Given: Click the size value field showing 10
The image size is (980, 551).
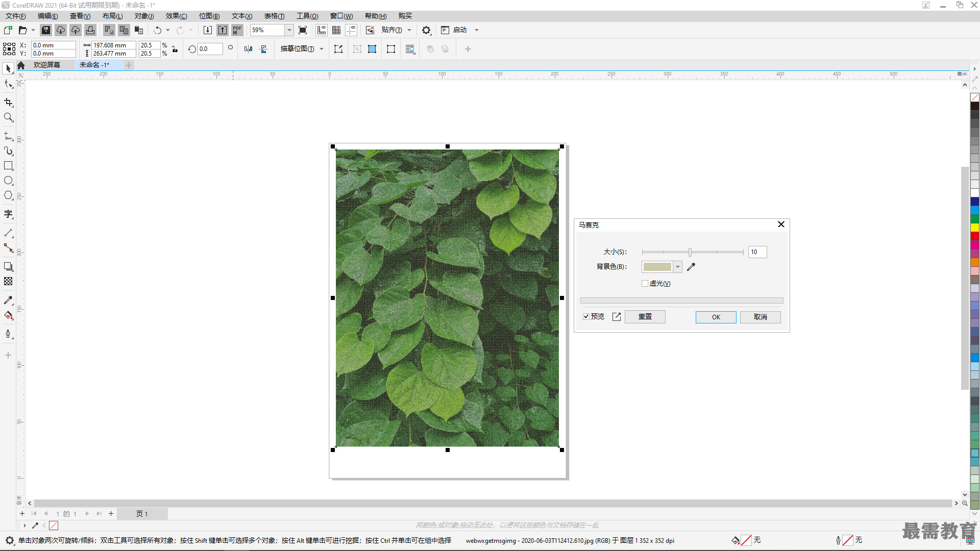Looking at the screenshot, I should (757, 252).
